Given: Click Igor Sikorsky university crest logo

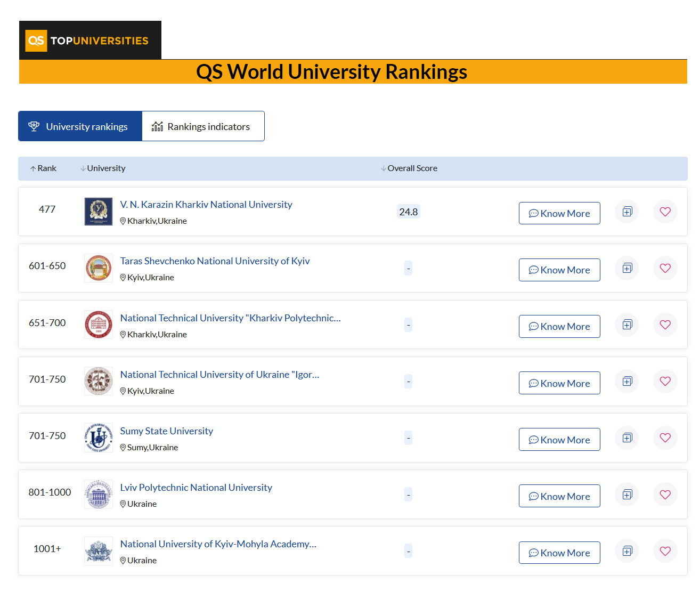Looking at the screenshot, I should pos(99,381).
